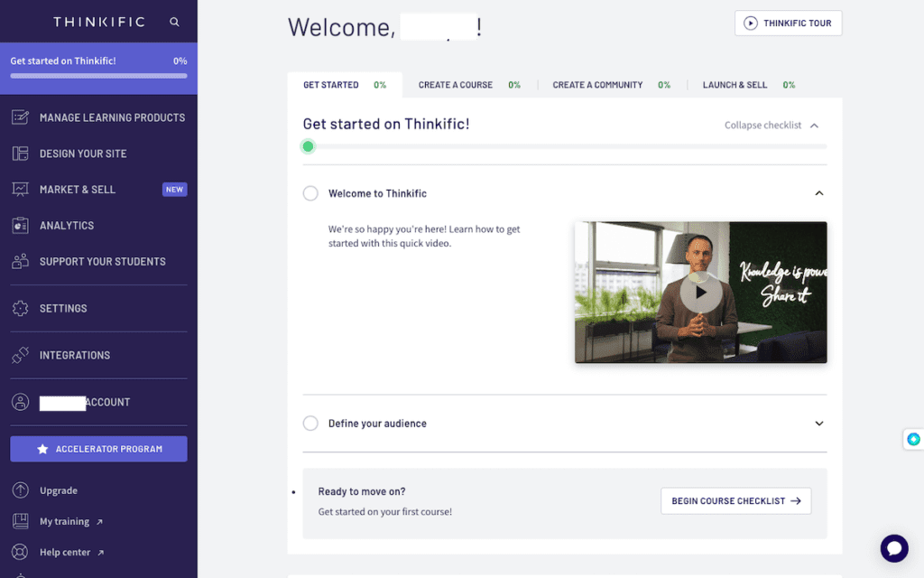Open the Settings sidebar item
Viewport: 924px width, 578px height.
[63, 308]
